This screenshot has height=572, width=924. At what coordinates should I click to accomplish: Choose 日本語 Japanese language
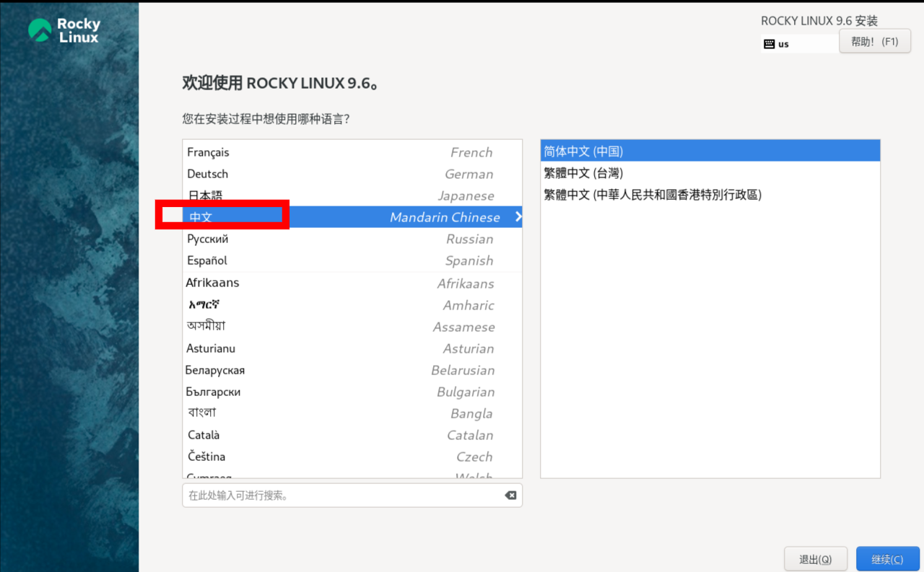click(x=352, y=195)
